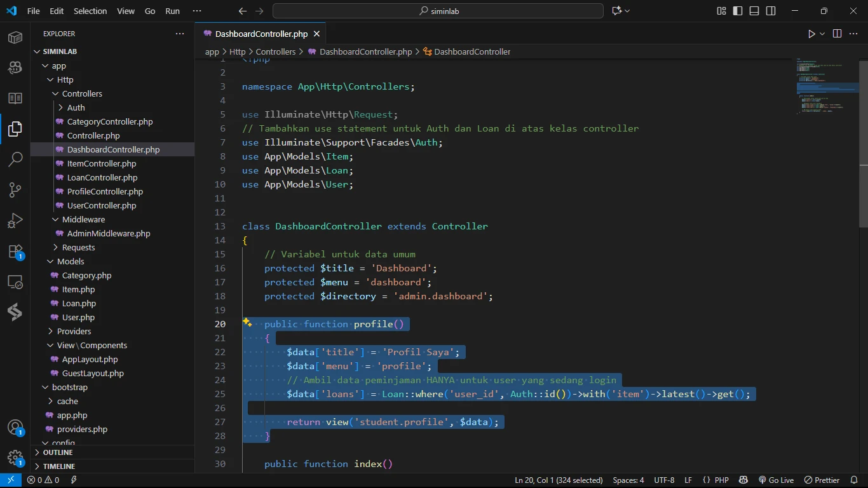
Task: Open the Source Control view
Action: pyautogui.click(x=15, y=190)
